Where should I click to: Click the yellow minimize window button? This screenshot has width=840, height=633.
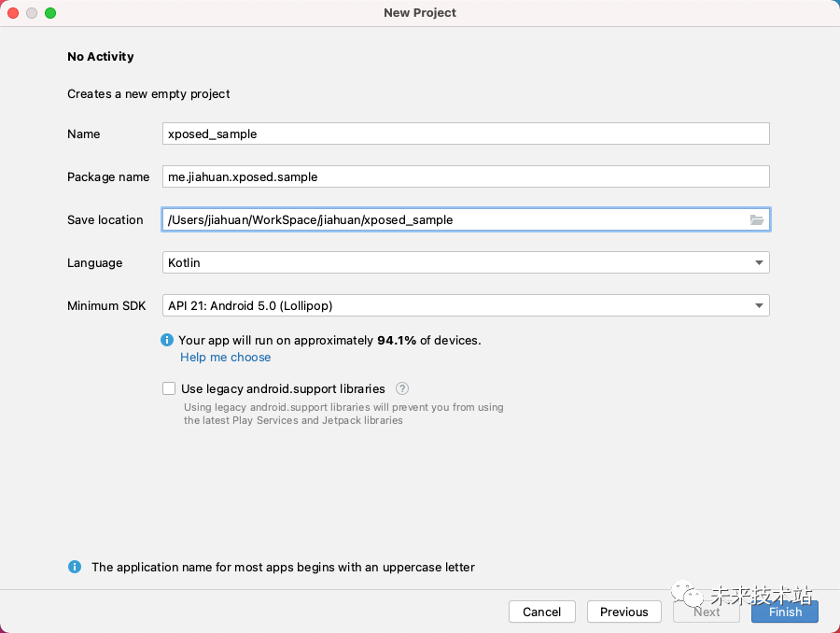[x=32, y=13]
